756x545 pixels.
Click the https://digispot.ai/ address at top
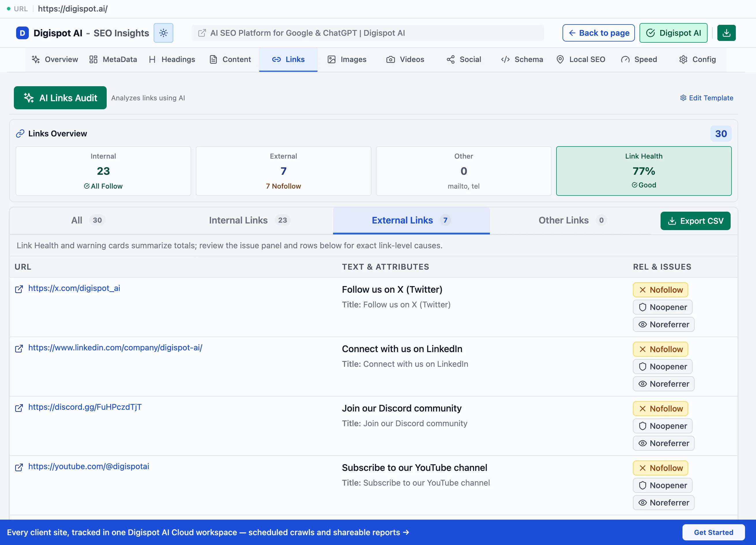click(x=73, y=9)
